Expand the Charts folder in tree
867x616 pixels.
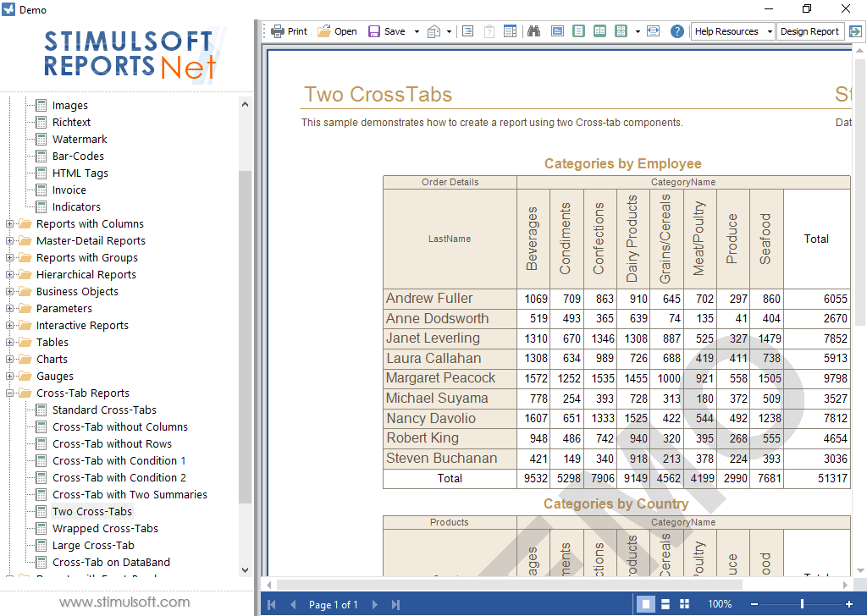[10, 360]
